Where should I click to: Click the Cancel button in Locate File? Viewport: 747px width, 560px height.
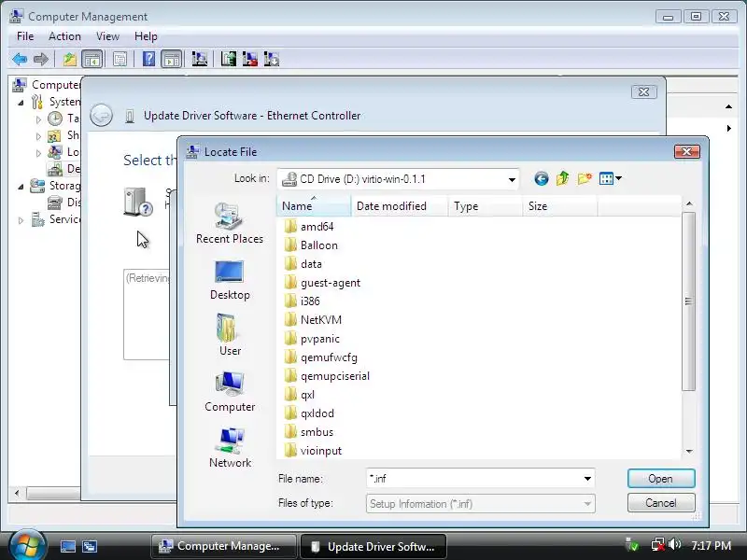click(661, 503)
